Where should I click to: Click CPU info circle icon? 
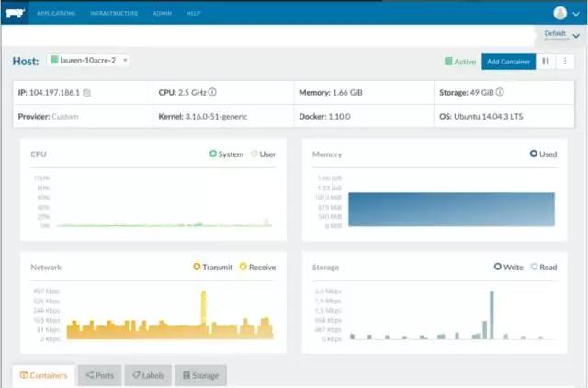(212, 92)
